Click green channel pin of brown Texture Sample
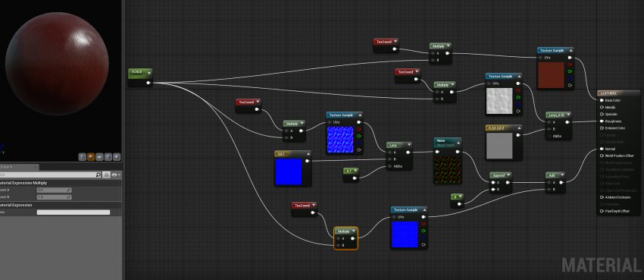The height and width of the screenshot is (280, 644). (x=570, y=71)
